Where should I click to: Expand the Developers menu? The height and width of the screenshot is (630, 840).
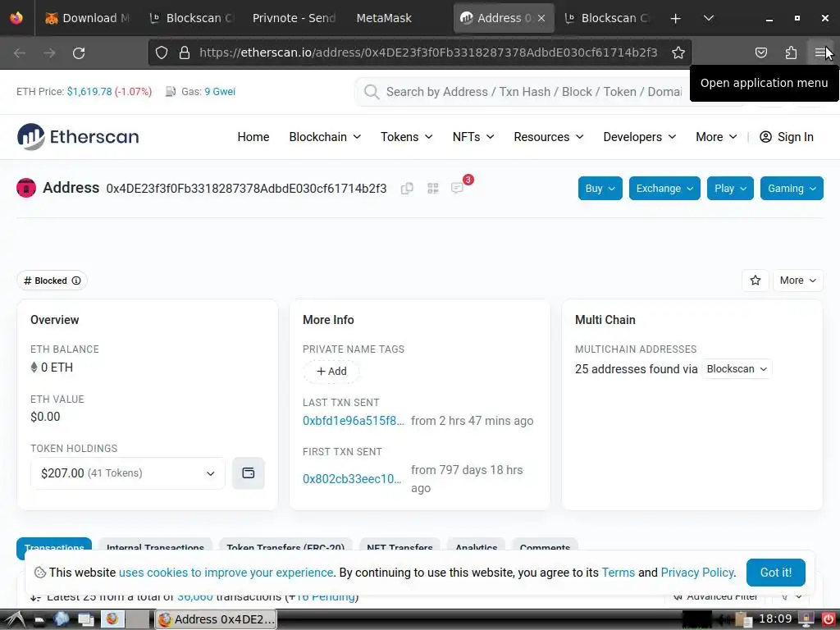[640, 137]
